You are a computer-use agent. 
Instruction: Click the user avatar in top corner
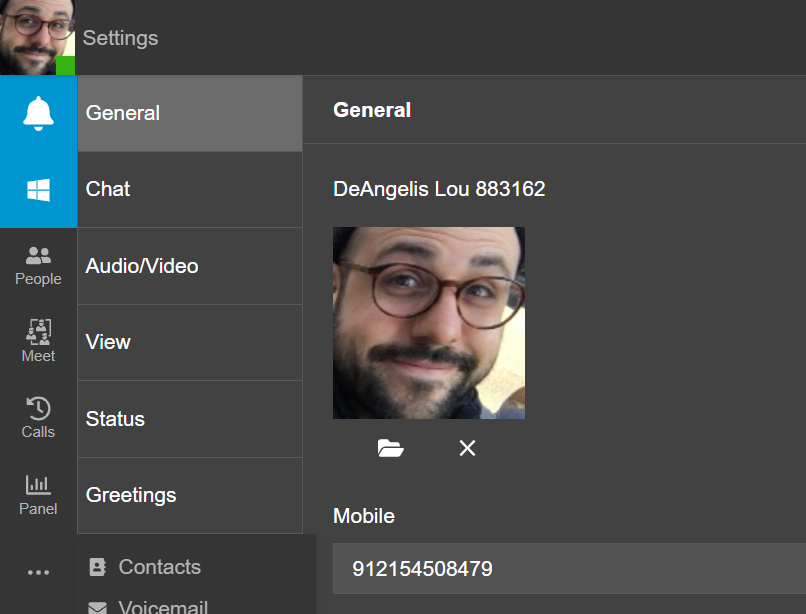tap(38, 38)
